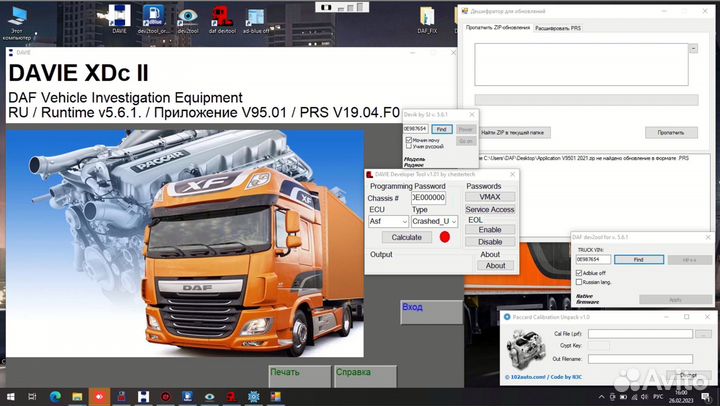Open This Computer desktop icon
This screenshot has height=406, width=720.
tap(17, 22)
